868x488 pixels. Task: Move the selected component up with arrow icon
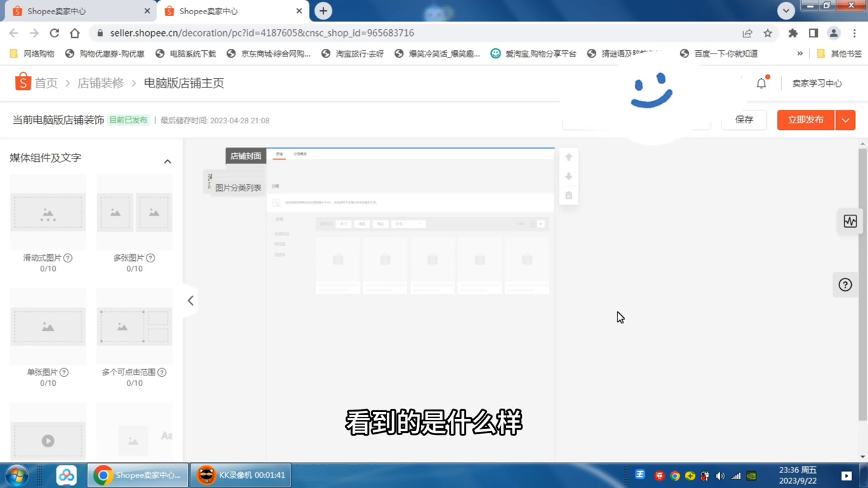coord(568,157)
